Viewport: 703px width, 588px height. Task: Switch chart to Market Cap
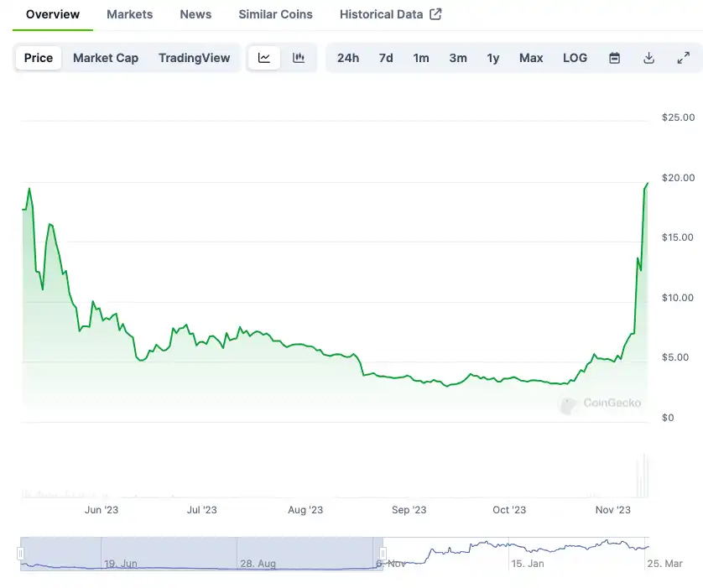[x=106, y=58]
